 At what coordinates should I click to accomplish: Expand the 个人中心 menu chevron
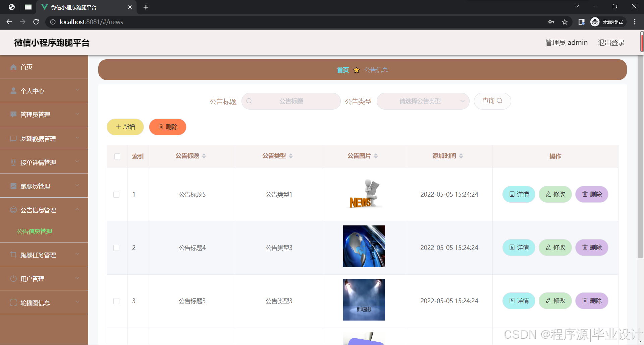(77, 90)
